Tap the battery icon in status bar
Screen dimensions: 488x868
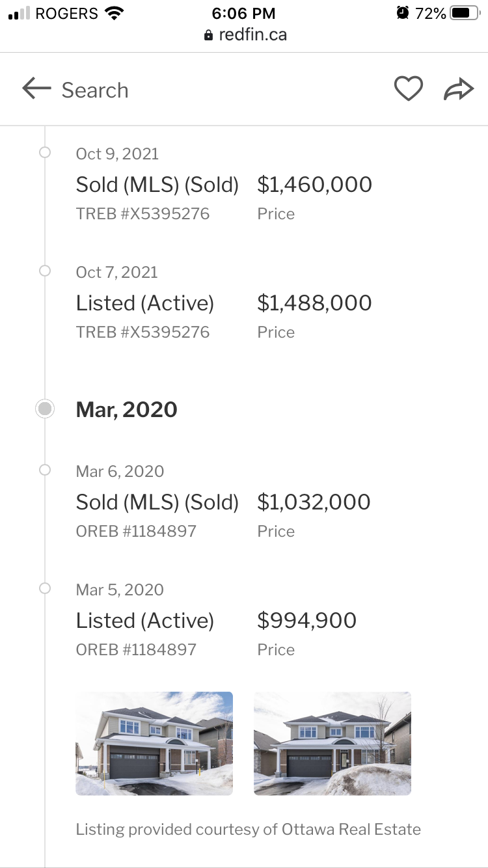point(465,13)
